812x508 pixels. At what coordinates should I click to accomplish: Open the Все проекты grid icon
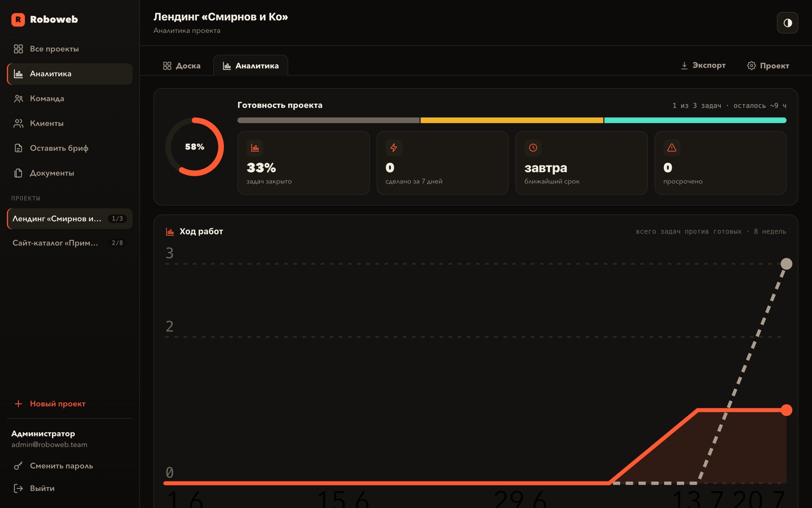click(18, 49)
